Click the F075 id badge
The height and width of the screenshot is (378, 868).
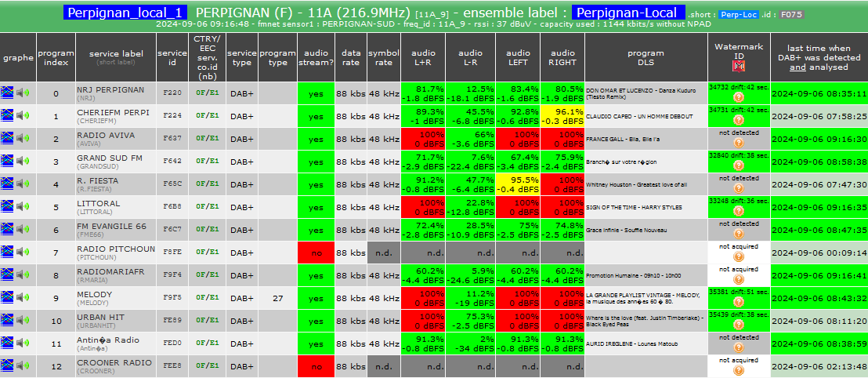pyautogui.click(x=791, y=15)
